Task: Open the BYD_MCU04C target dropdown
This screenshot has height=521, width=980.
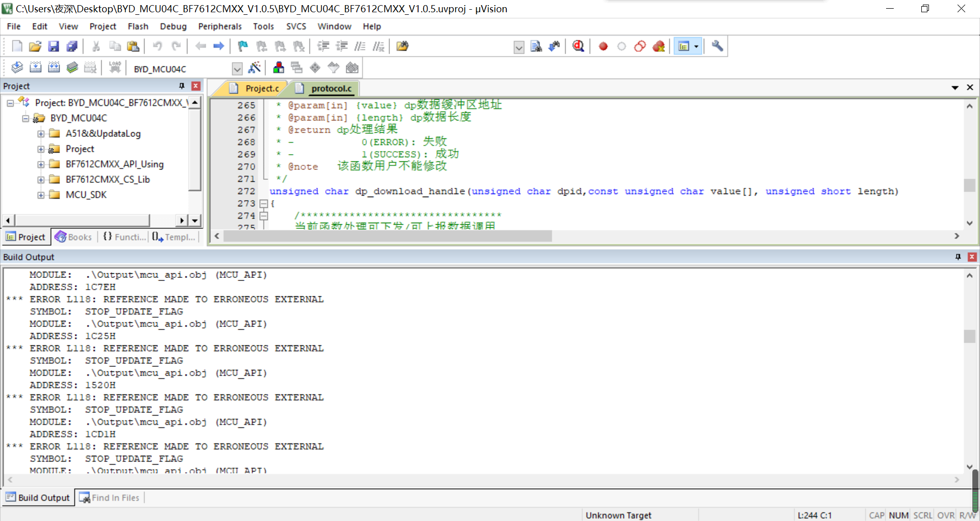Action: click(x=237, y=68)
